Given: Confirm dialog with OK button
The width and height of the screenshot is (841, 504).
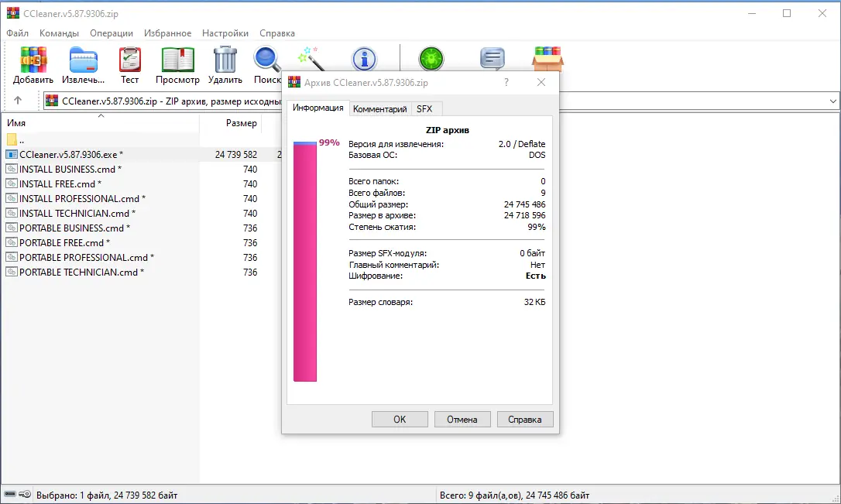Looking at the screenshot, I should pyautogui.click(x=400, y=420).
